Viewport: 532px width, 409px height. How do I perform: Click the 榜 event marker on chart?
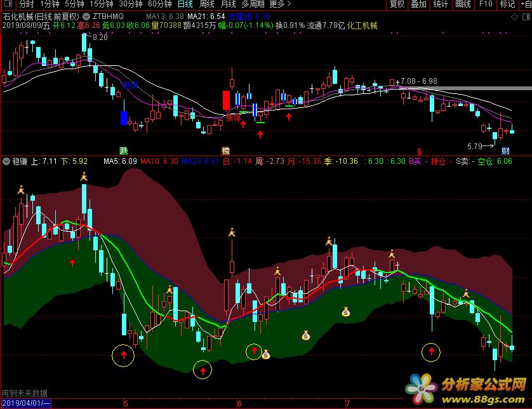225,151
